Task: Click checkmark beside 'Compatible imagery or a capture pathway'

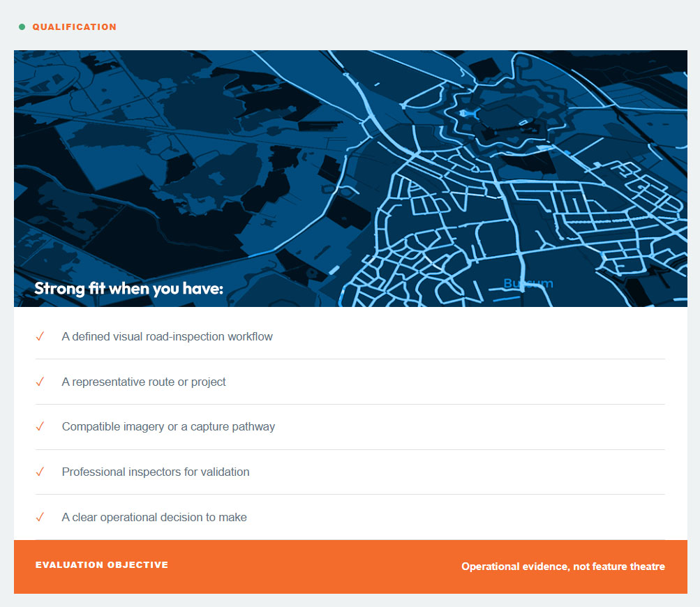Action: 40,427
